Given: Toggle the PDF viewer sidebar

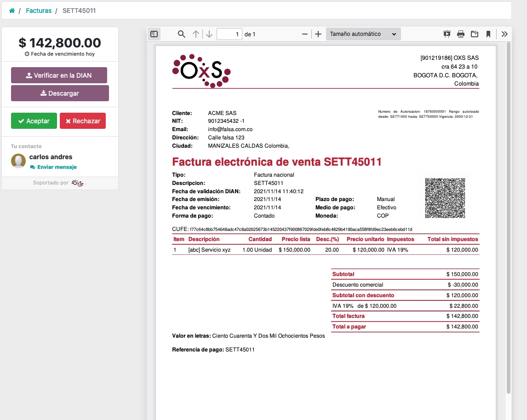Looking at the screenshot, I should 154,34.
